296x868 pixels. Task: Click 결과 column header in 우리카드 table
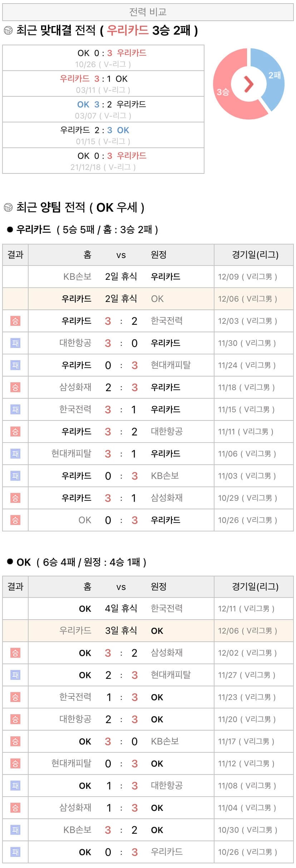[15, 255]
